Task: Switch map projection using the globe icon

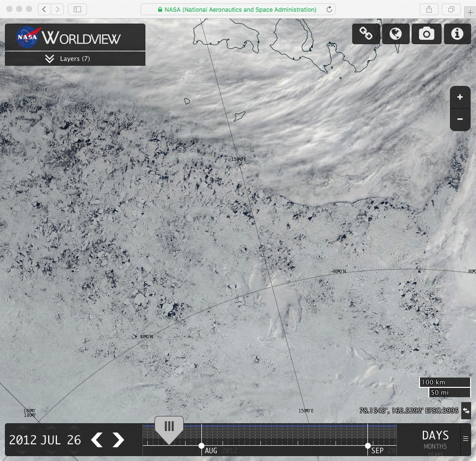Action: point(396,33)
